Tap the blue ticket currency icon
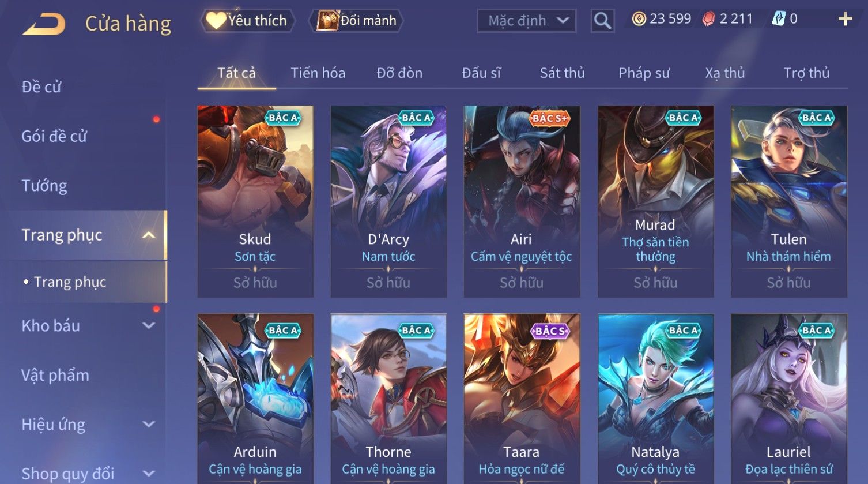 pyautogui.click(x=779, y=20)
